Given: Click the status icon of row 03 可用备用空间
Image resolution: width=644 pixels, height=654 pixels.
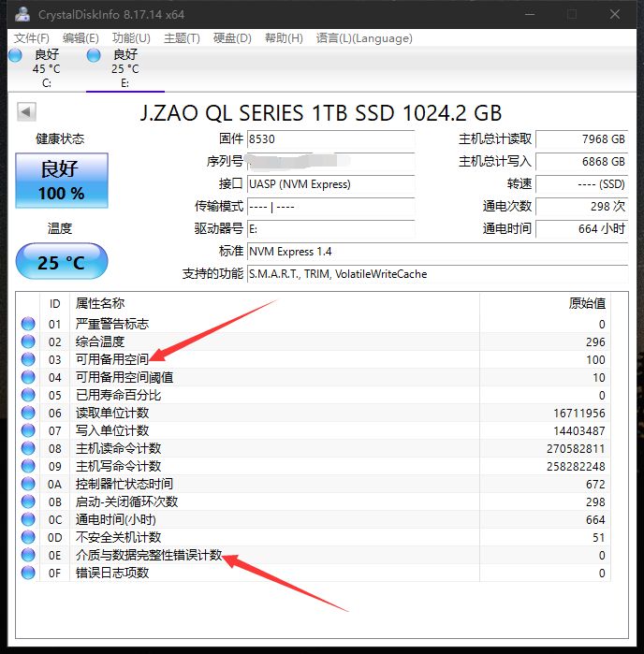Looking at the screenshot, I should click(x=28, y=359).
